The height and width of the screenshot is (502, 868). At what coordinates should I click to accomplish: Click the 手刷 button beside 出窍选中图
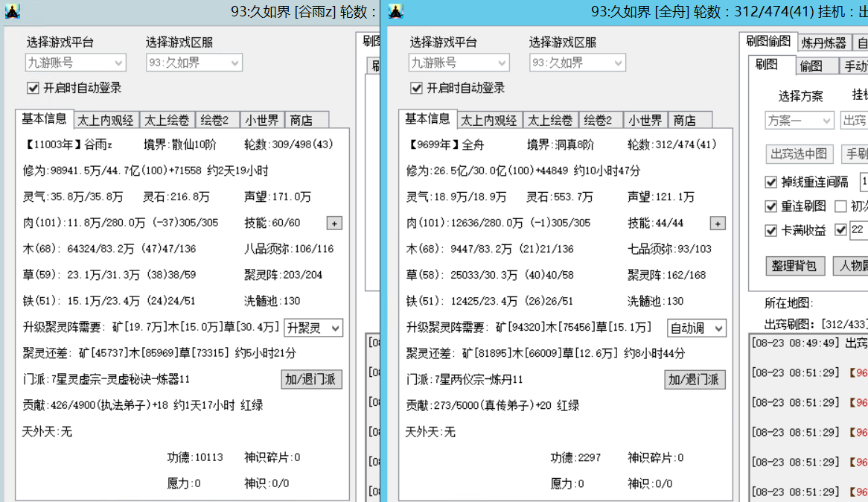click(855, 153)
